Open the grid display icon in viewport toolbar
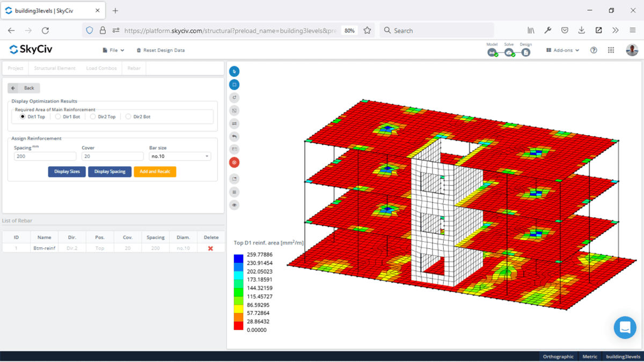This screenshot has height=362, width=644. coord(234,191)
